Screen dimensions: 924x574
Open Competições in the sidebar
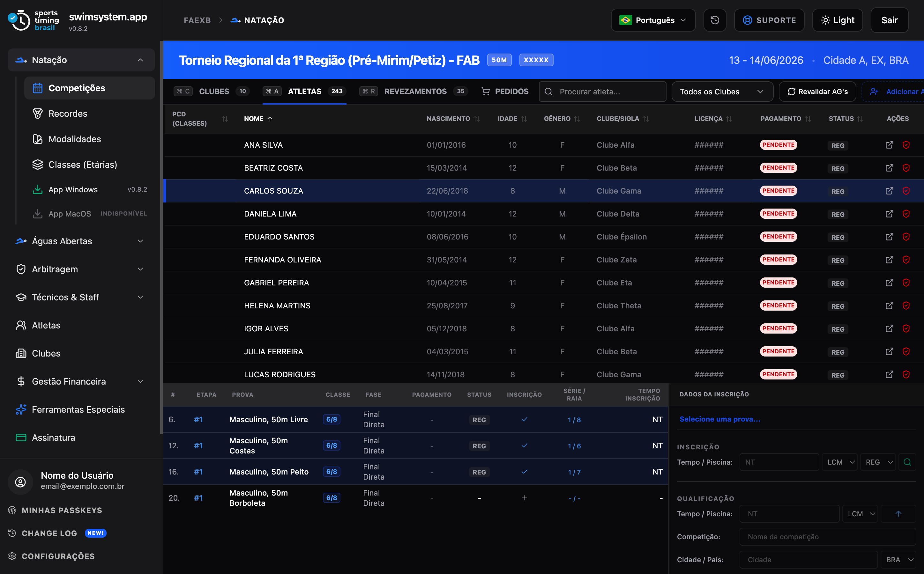pyautogui.click(x=90, y=88)
